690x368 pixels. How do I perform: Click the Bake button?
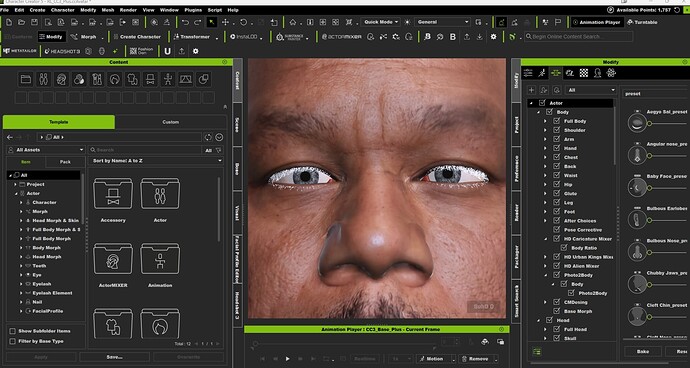click(643, 351)
